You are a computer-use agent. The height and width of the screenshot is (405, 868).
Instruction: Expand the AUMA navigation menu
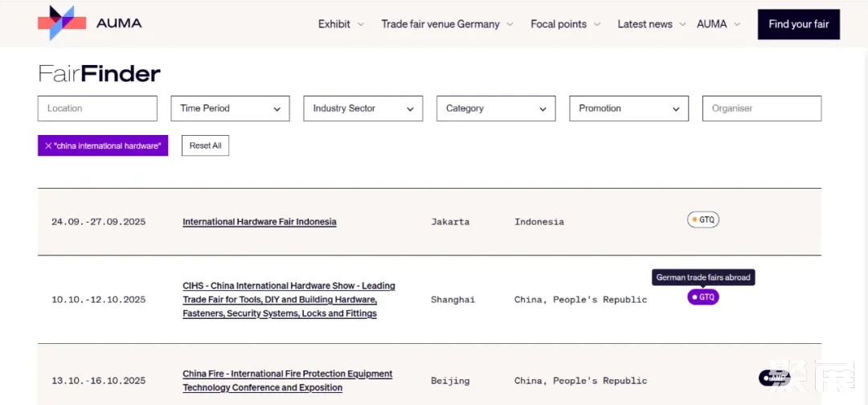click(718, 24)
